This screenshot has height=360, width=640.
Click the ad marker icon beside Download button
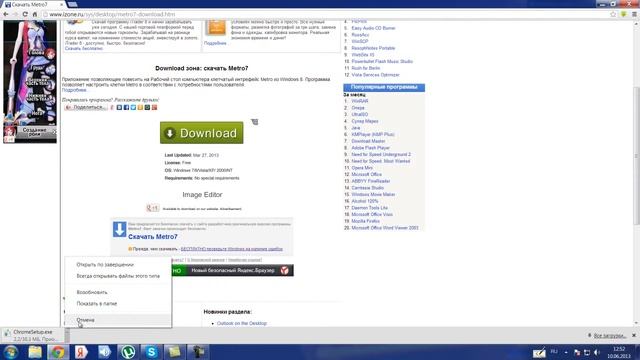tap(255, 122)
